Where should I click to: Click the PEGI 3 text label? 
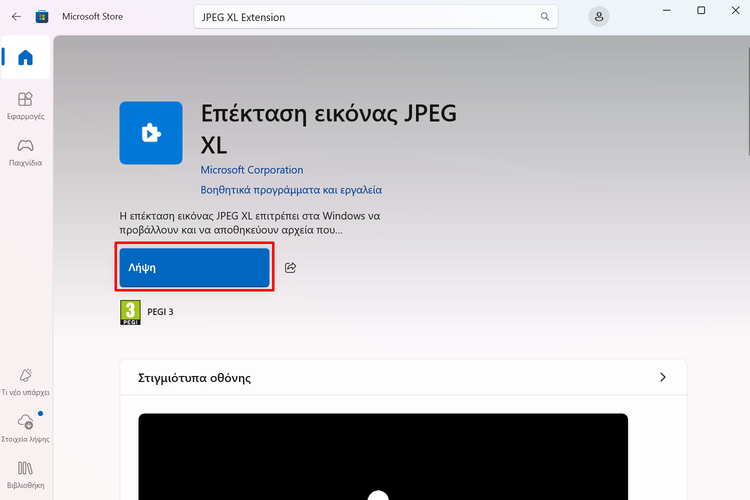[x=160, y=312]
